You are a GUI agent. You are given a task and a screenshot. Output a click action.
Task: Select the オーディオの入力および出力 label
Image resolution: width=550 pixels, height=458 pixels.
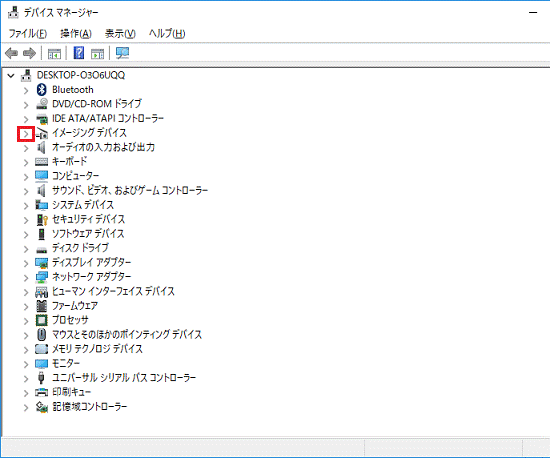103,147
